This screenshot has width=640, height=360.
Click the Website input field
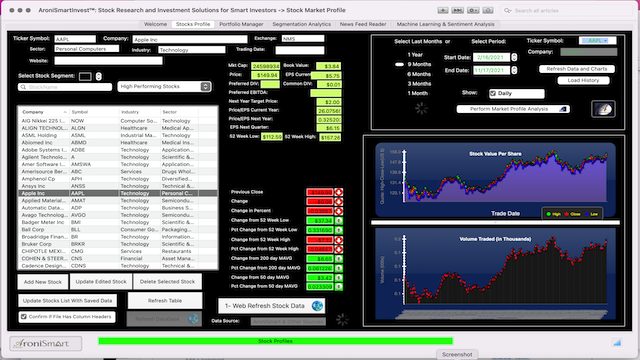coord(108,61)
